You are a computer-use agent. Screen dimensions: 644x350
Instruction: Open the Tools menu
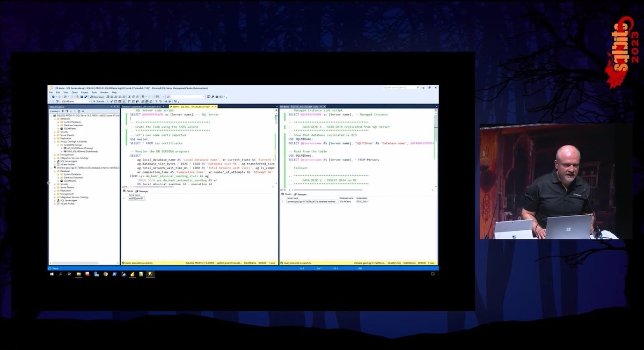[x=94, y=92]
